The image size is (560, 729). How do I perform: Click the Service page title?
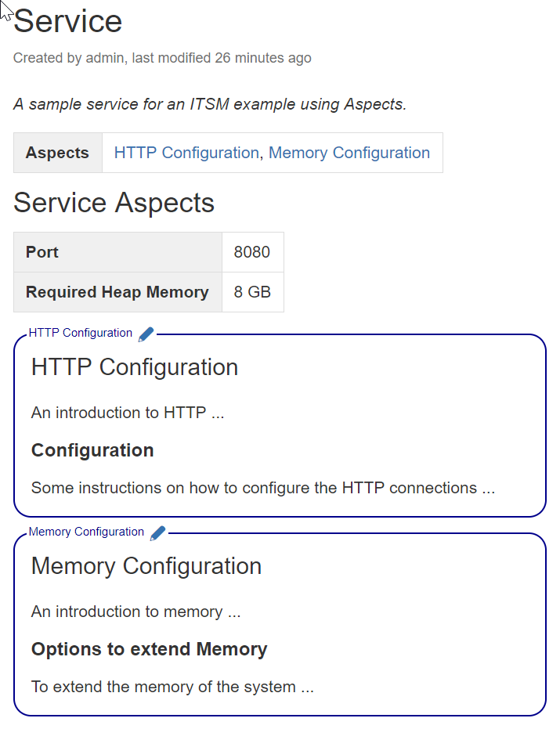tap(68, 21)
